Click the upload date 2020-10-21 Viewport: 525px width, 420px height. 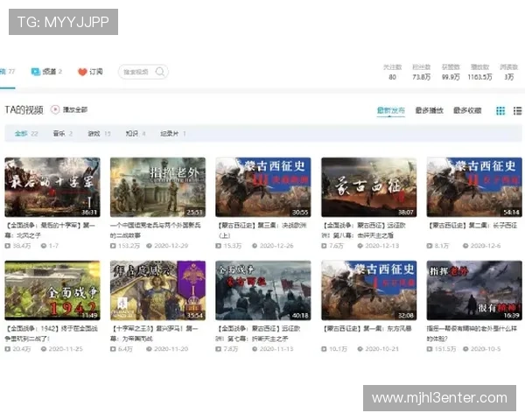382,349
